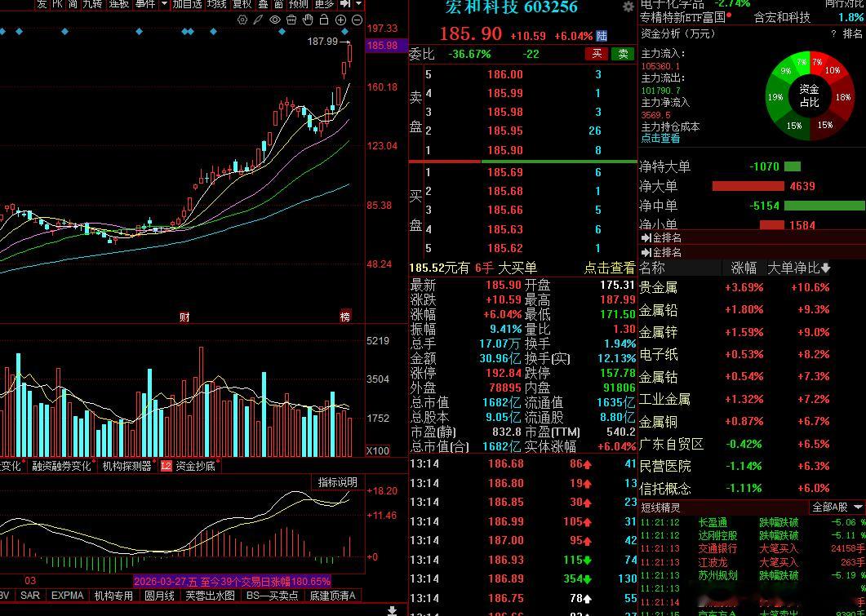Select the 圆月线 indicator tab

(160, 596)
